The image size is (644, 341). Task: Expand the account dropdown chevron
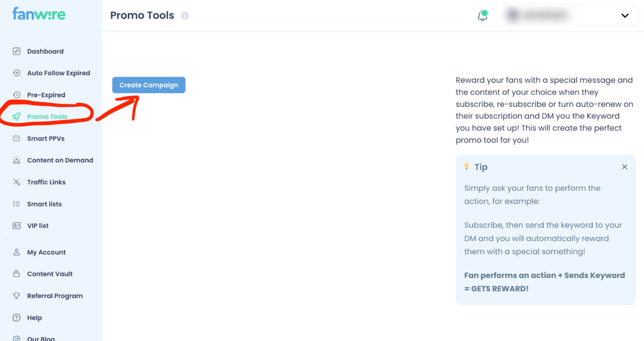point(625,16)
